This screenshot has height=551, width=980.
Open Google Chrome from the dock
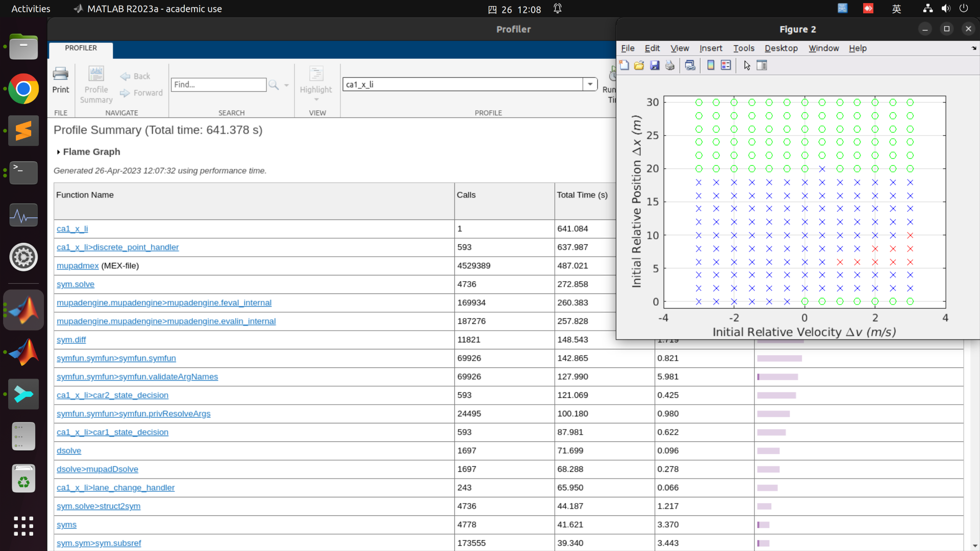click(23, 89)
